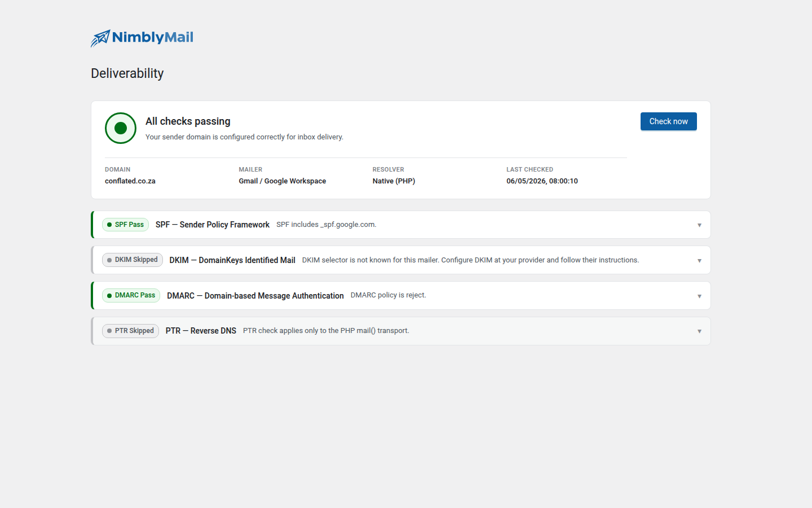Image resolution: width=812 pixels, height=508 pixels.
Task: Click the All checks passing heading
Action: coord(188,121)
